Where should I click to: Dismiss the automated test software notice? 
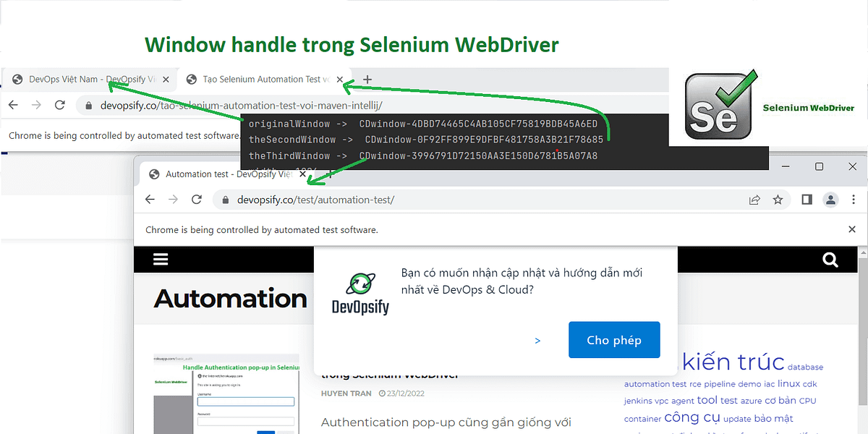coord(851,229)
